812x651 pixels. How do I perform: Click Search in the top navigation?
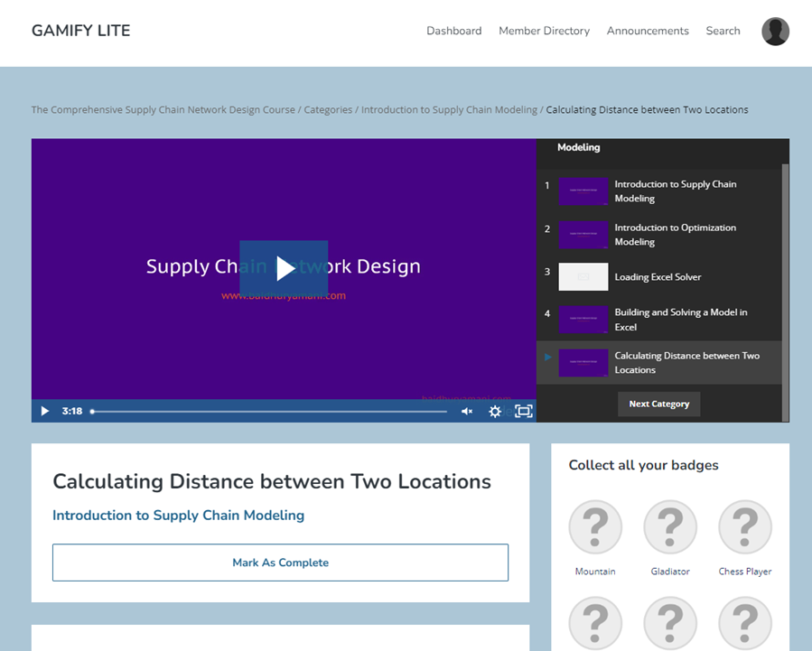(723, 31)
